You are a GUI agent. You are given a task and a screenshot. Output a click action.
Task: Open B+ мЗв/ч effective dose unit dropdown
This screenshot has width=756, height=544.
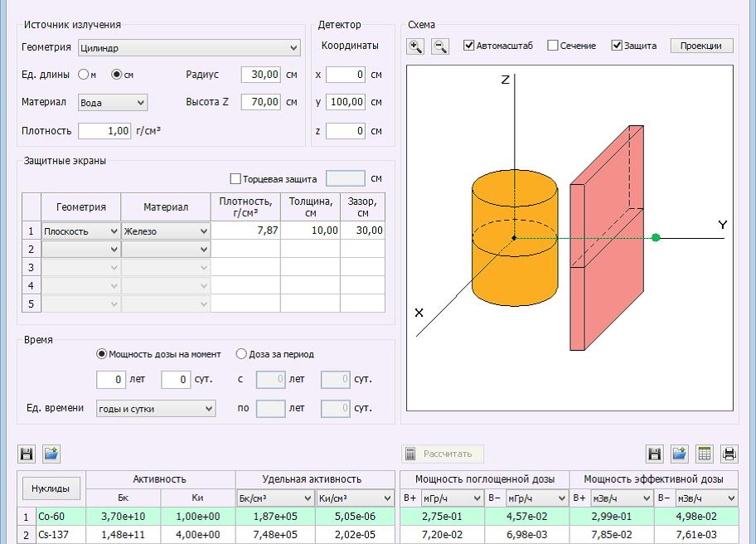[x=622, y=498]
